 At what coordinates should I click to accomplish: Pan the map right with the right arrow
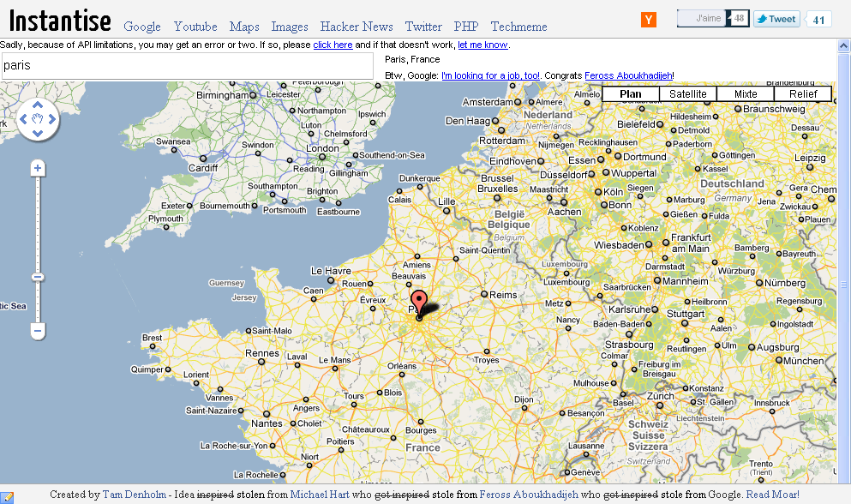(52, 119)
